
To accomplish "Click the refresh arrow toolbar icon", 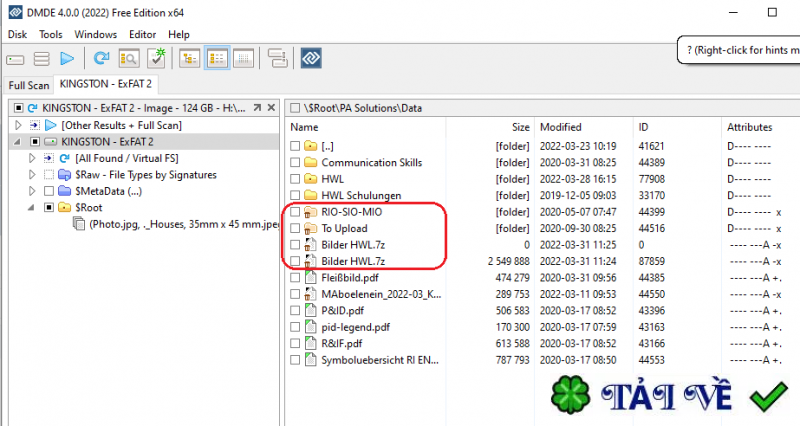I will 102,58.
